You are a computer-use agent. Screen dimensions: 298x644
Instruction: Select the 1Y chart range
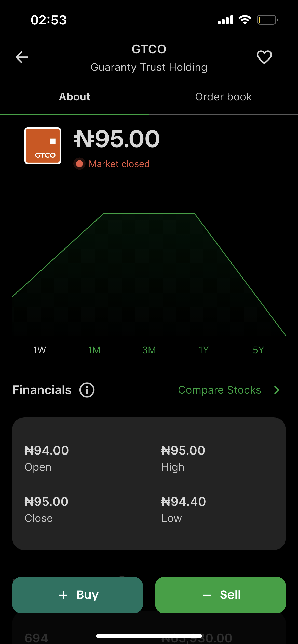coord(204,350)
